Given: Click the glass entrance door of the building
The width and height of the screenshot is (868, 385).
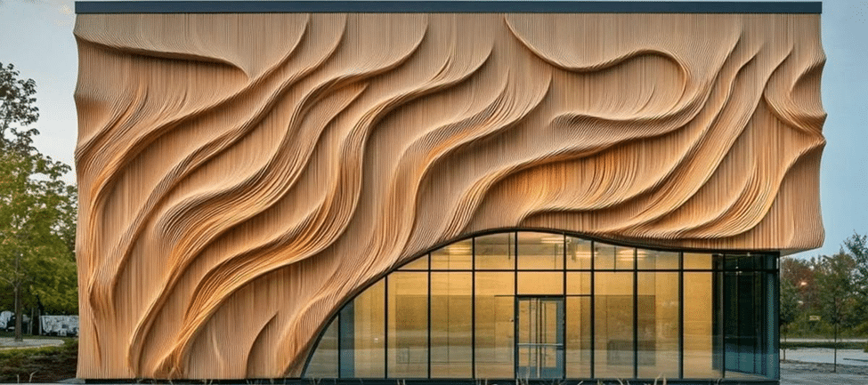Looking at the screenshot, I should point(539,337).
